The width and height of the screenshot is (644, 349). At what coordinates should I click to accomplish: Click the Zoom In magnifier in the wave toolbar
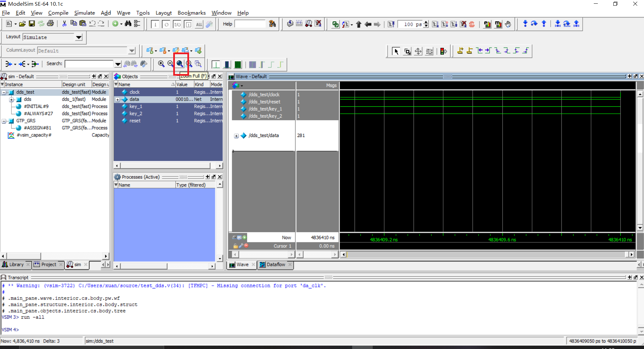(161, 64)
